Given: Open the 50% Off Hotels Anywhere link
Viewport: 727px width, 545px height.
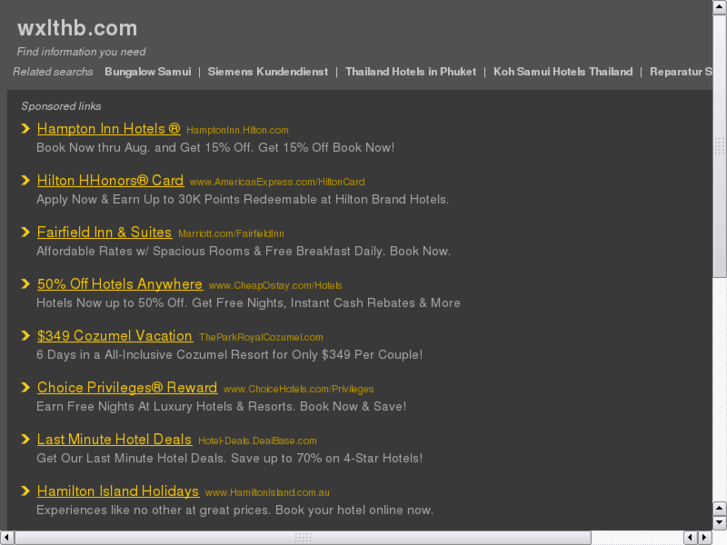Looking at the screenshot, I should coord(120,284).
